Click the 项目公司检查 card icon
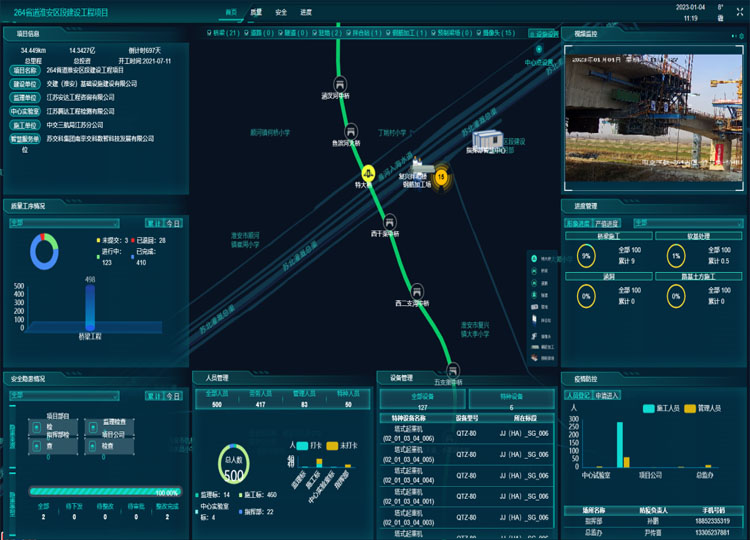 pos(93,446)
